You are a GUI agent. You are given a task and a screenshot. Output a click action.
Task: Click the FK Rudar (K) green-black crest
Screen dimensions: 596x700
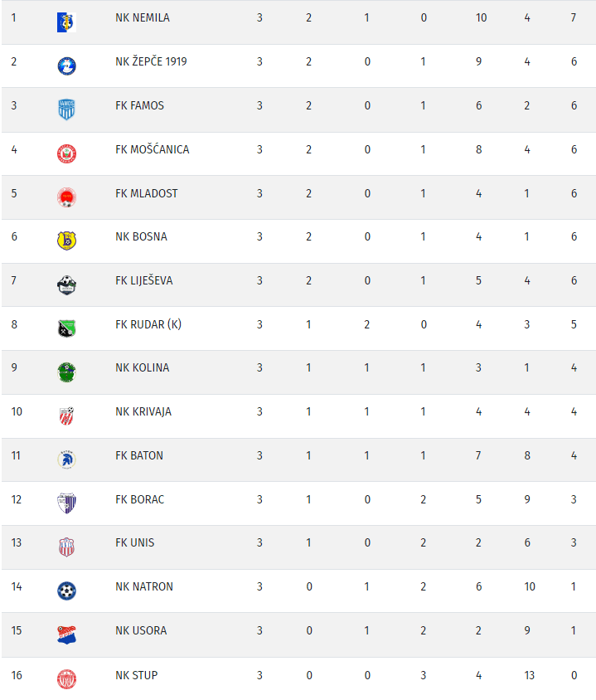[x=66, y=328]
